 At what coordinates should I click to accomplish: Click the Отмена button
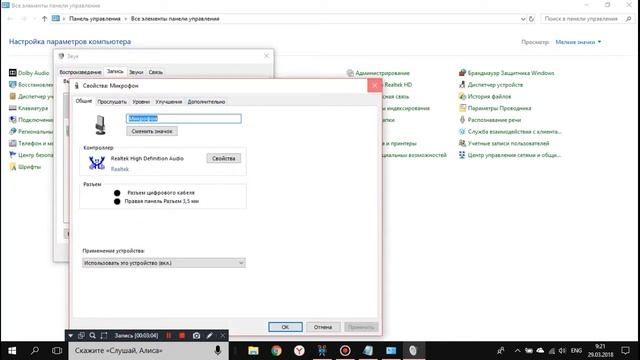323,327
